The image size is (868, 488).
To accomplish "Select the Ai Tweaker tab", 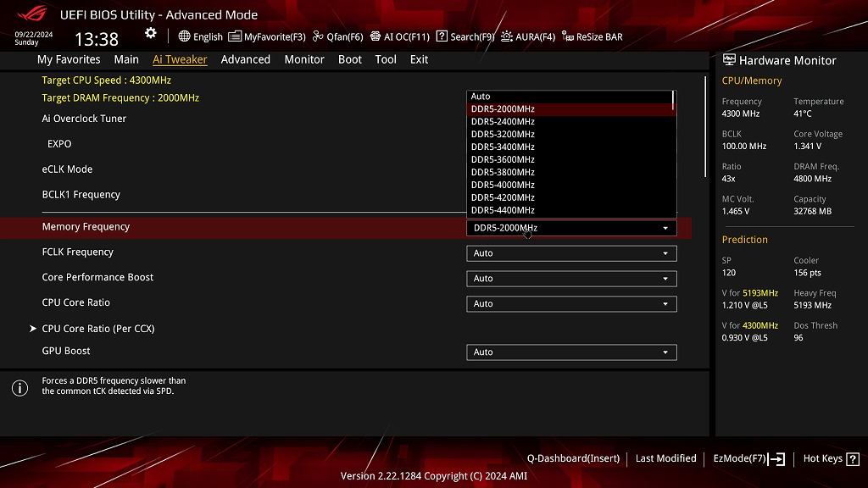I will tap(180, 59).
